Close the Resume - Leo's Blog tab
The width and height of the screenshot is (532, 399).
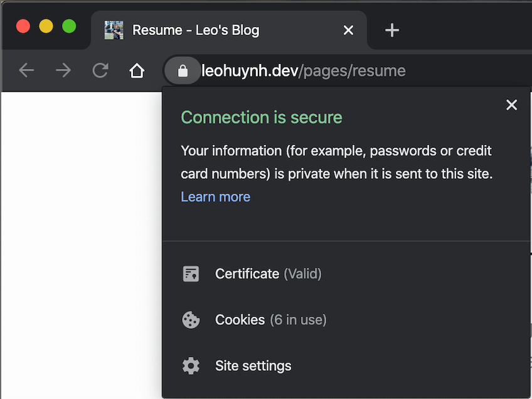pos(348,30)
